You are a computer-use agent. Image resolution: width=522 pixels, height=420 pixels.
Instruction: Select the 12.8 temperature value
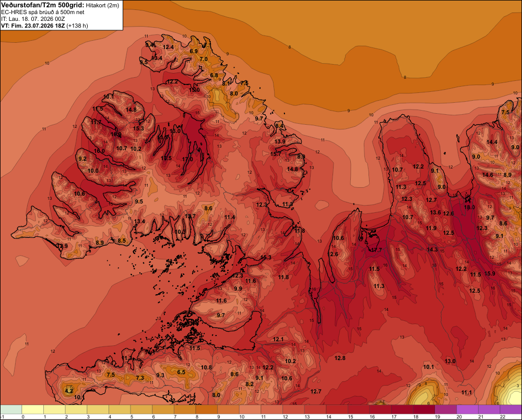click(x=340, y=358)
